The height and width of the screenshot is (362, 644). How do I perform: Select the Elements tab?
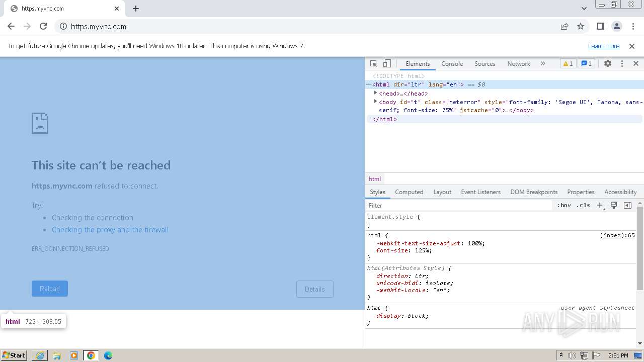coord(418,64)
